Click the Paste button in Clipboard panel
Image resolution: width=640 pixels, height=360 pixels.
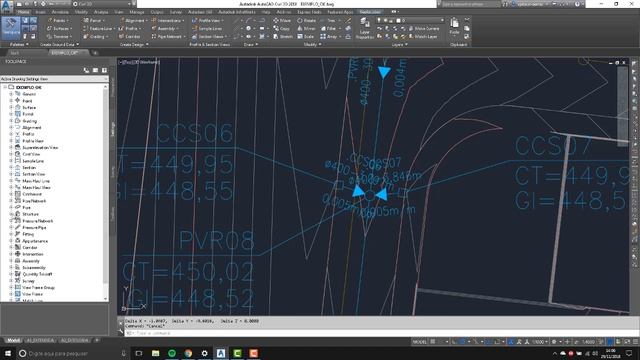click(x=454, y=26)
